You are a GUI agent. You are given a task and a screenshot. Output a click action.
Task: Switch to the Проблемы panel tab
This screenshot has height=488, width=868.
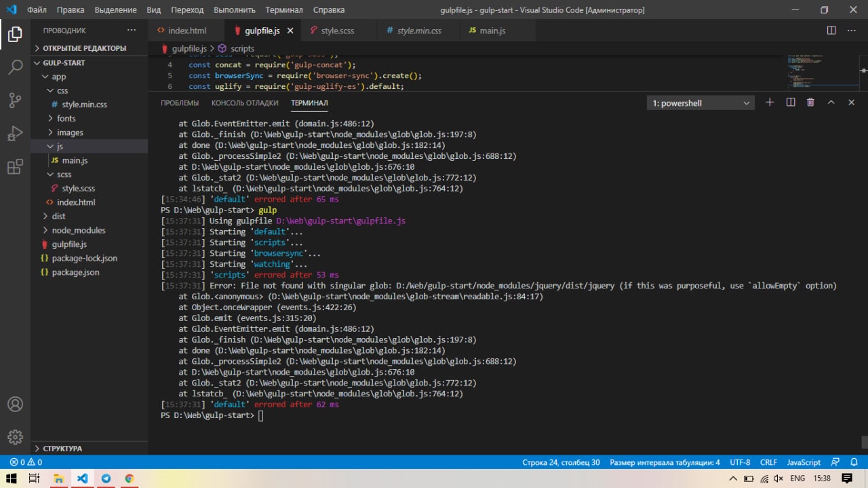pyautogui.click(x=180, y=103)
